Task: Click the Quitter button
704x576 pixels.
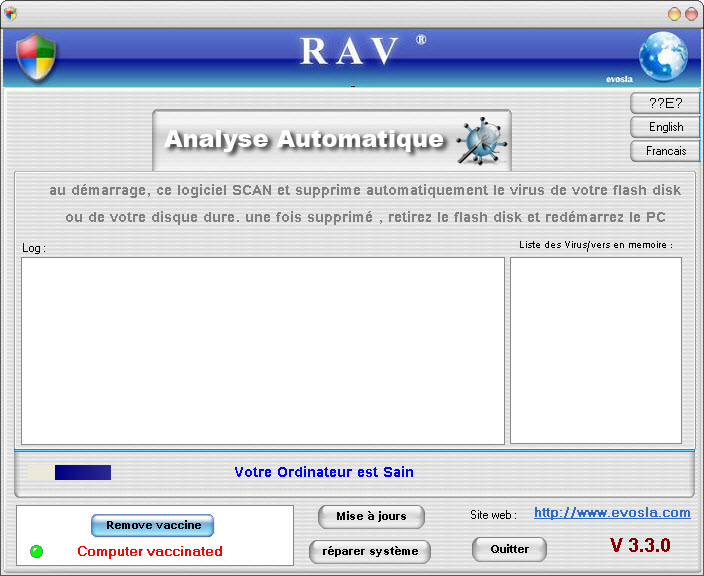Action: (510, 549)
